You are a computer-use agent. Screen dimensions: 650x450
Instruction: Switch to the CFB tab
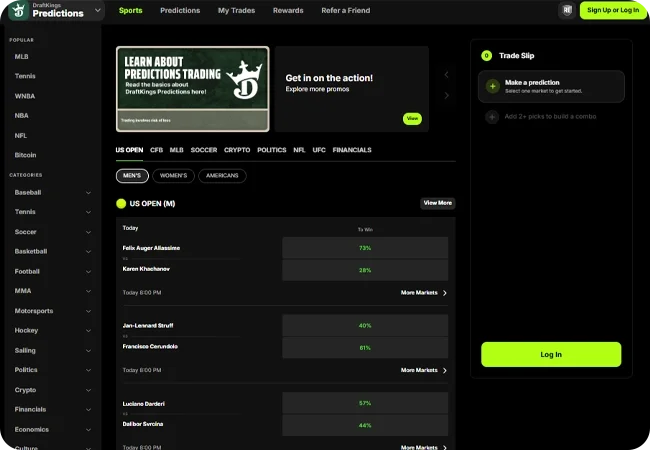[x=156, y=150]
